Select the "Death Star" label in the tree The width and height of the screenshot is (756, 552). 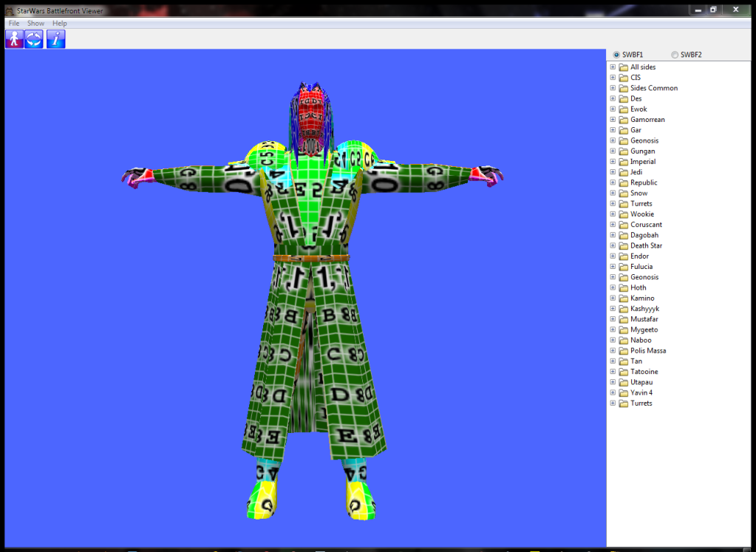click(x=646, y=246)
